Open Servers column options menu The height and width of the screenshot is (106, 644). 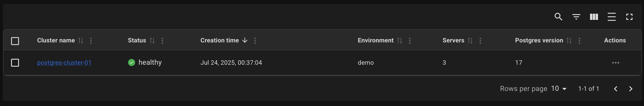click(x=480, y=41)
